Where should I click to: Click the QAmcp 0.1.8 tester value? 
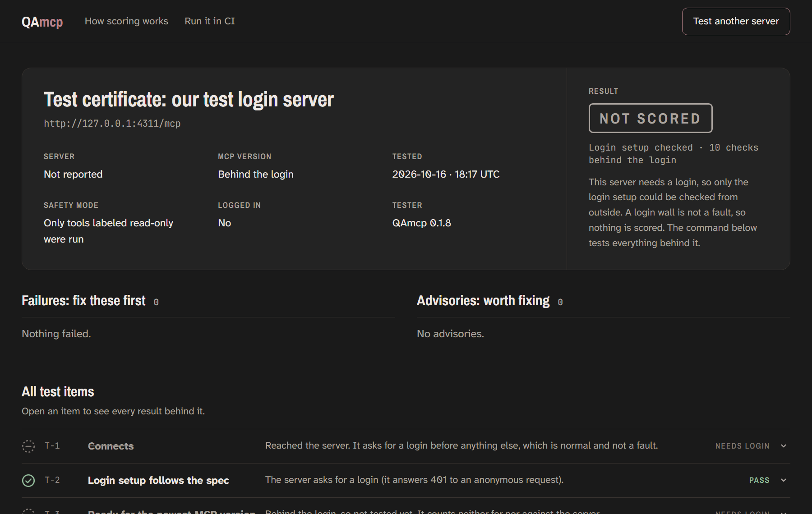[x=421, y=223]
